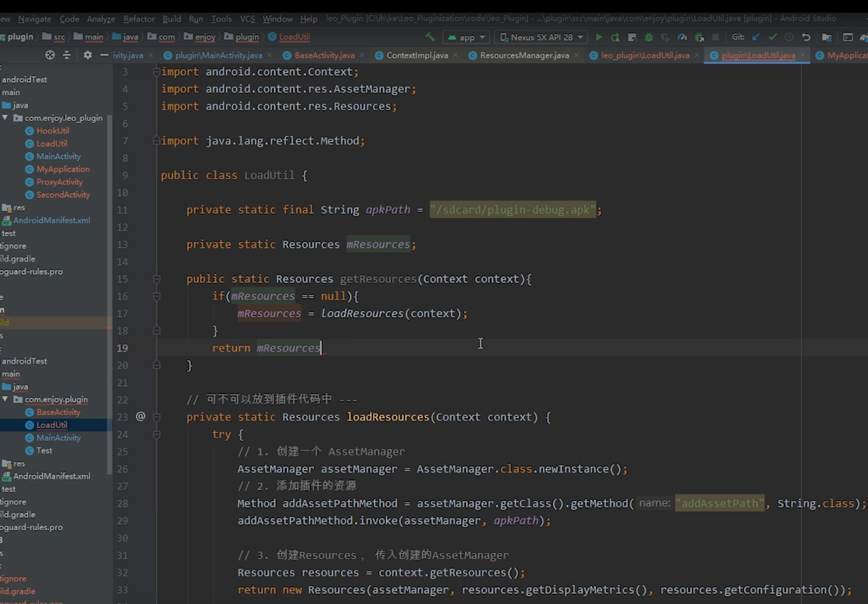Select SecondActivity in project tree

coord(63,195)
